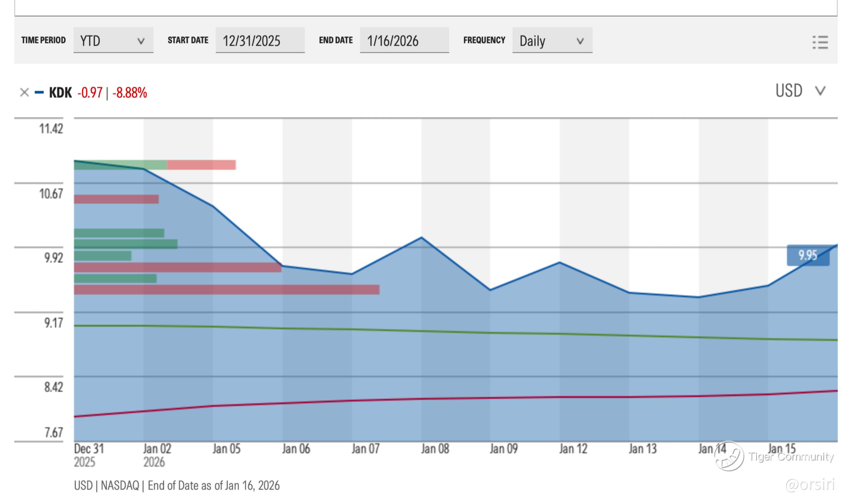852x504 pixels.
Task: Click the Start Date field 12/31/2025
Action: pos(260,41)
